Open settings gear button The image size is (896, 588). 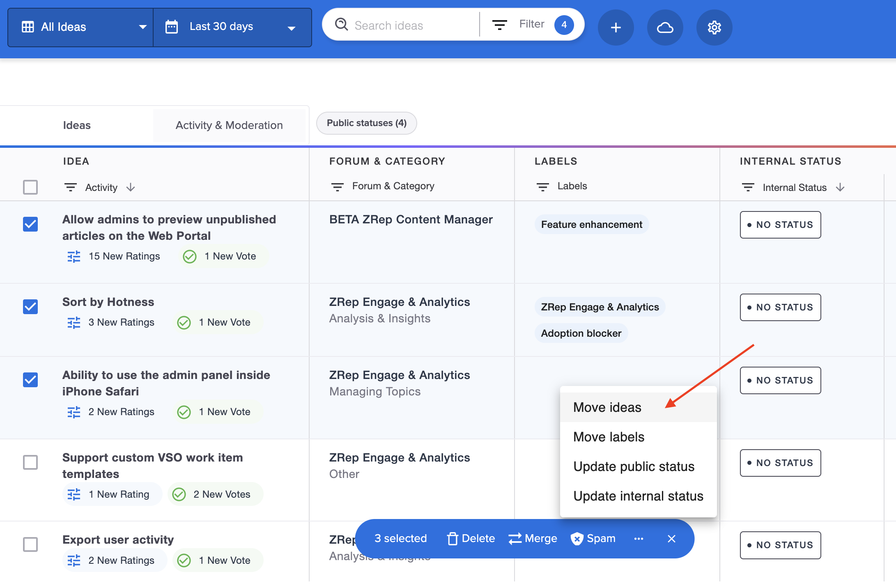714,28
